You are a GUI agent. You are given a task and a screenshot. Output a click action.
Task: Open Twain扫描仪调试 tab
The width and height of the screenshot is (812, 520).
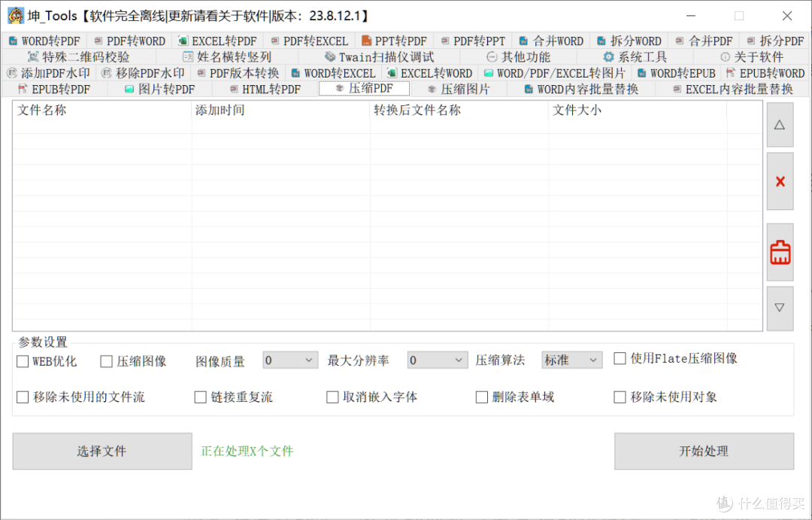(379, 57)
